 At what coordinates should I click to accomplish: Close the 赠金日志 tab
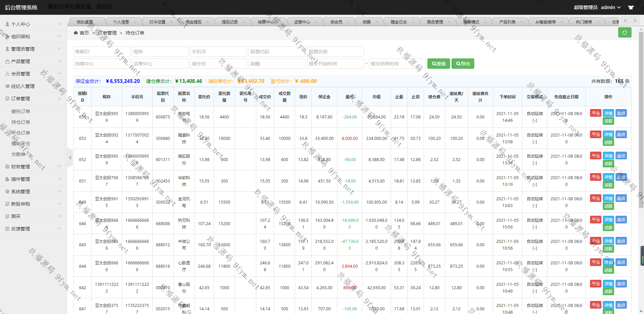click(x=413, y=22)
